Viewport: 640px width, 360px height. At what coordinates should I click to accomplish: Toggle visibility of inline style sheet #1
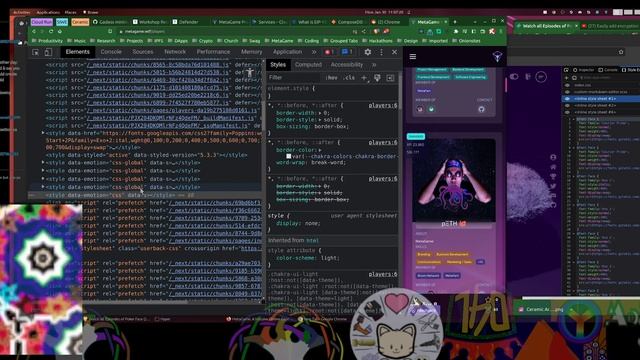(x=567, y=99)
